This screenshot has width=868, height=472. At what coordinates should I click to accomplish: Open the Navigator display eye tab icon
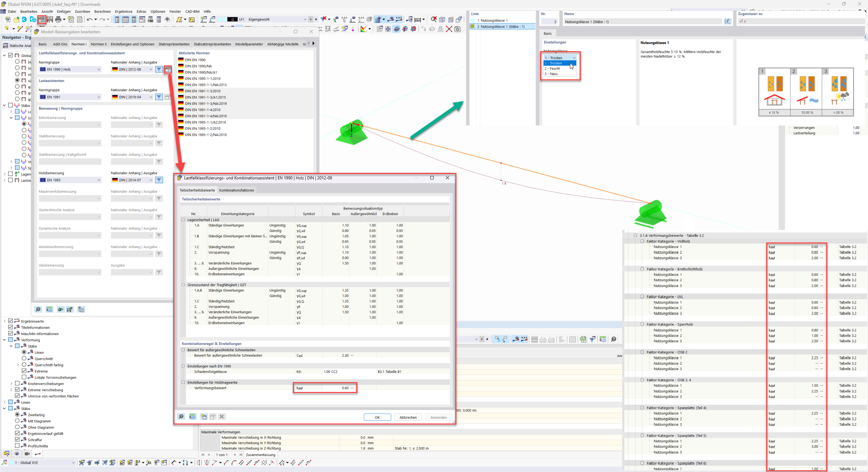pos(17,453)
